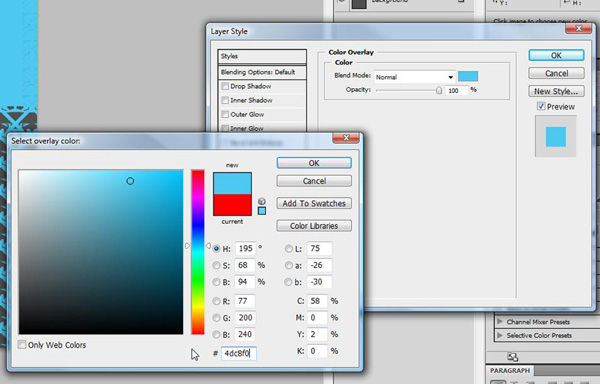Click the hex color input field
The image size is (600, 384).
[x=239, y=353]
